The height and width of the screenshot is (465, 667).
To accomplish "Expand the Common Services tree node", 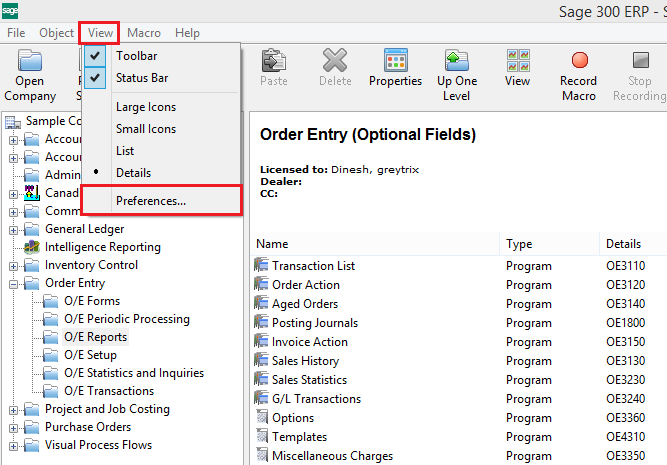I will [x=13, y=212].
